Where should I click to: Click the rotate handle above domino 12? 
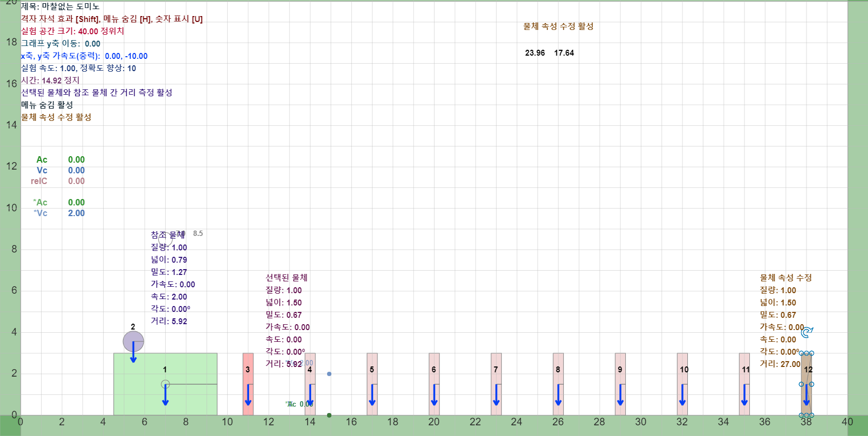807,332
